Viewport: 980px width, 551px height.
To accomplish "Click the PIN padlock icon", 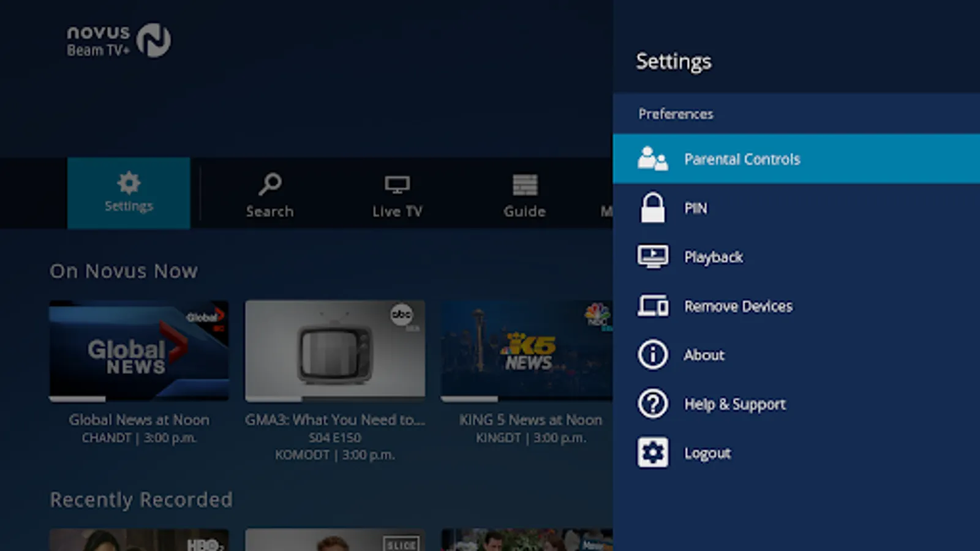I will point(652,208).
